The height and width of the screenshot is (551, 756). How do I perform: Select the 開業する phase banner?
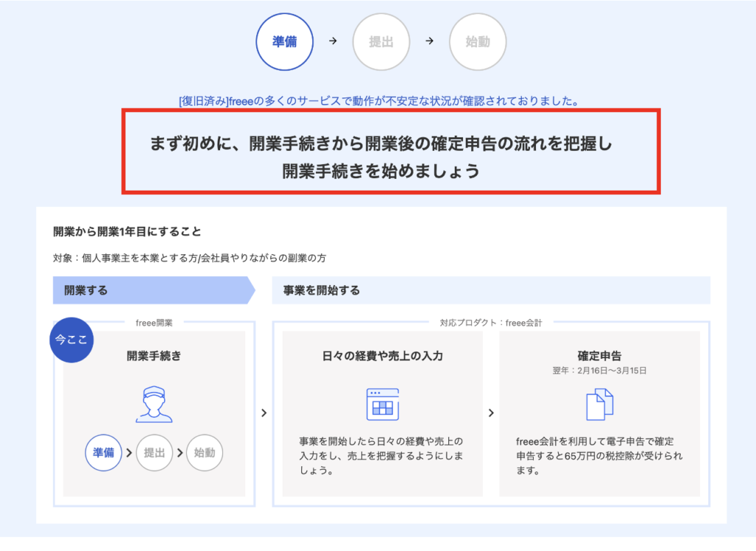click(x=151, y=290)
